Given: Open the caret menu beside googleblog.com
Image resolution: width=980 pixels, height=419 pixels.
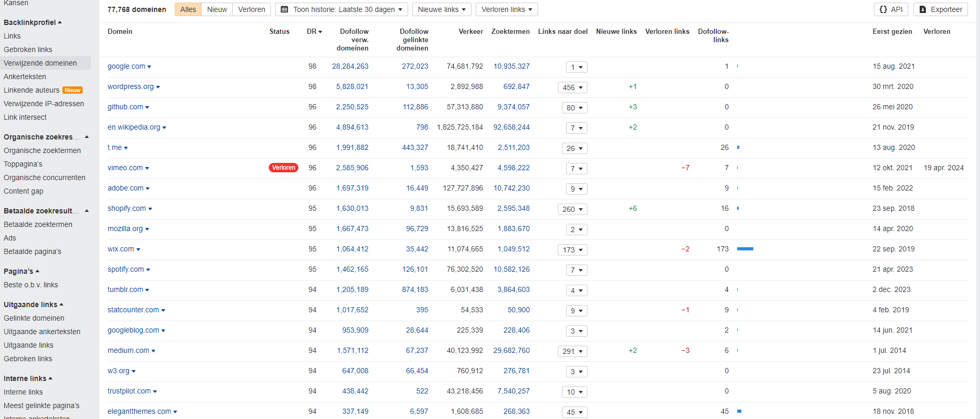Looking at the screenshot, I should click(163, 331).
